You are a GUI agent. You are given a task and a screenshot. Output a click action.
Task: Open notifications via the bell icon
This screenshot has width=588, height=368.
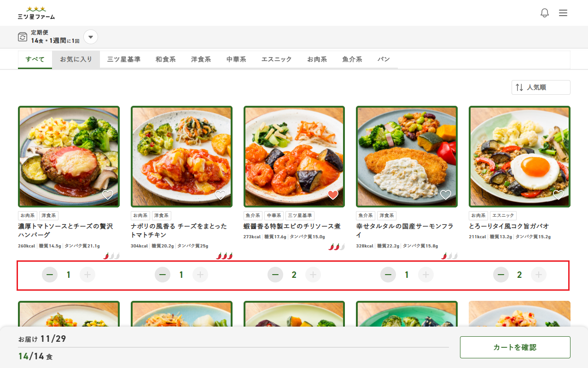click(x=544, y=13)
